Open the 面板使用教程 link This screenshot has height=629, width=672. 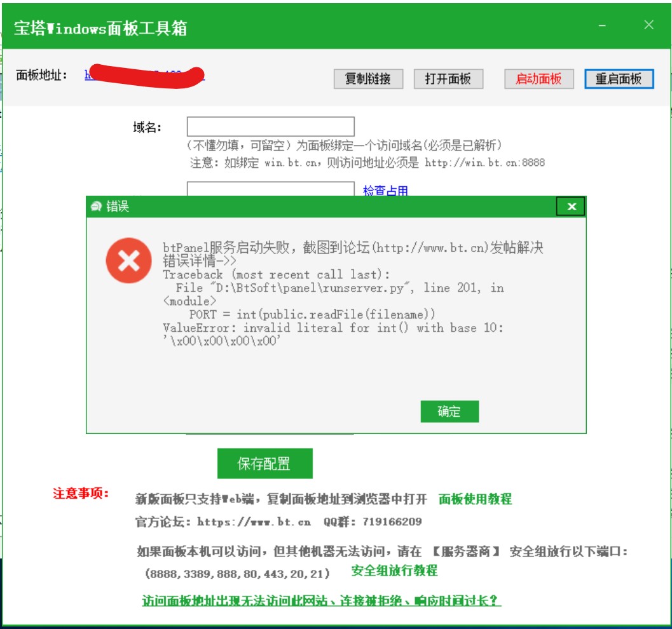pyautogui.click(x=475, y=499)
